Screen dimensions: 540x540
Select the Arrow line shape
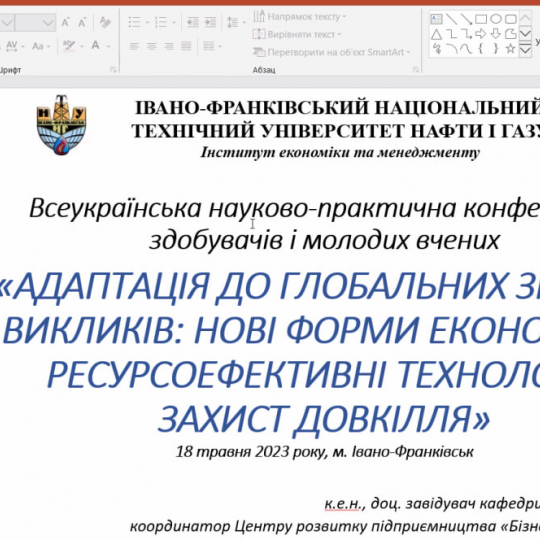click(x=466, y=19)
